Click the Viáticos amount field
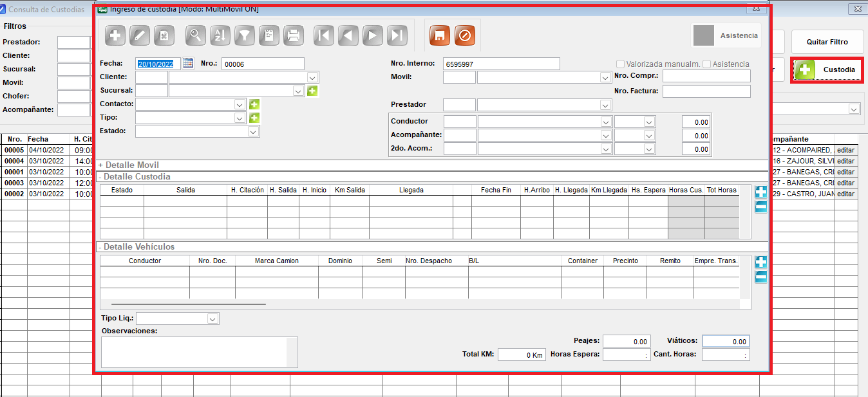 (x=726, y=341)
